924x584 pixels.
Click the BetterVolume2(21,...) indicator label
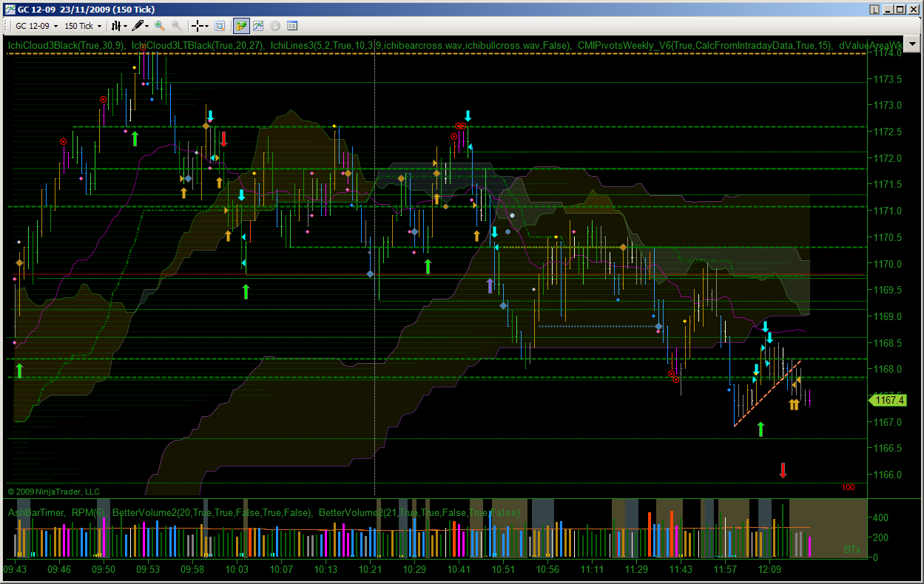(419, 512)
